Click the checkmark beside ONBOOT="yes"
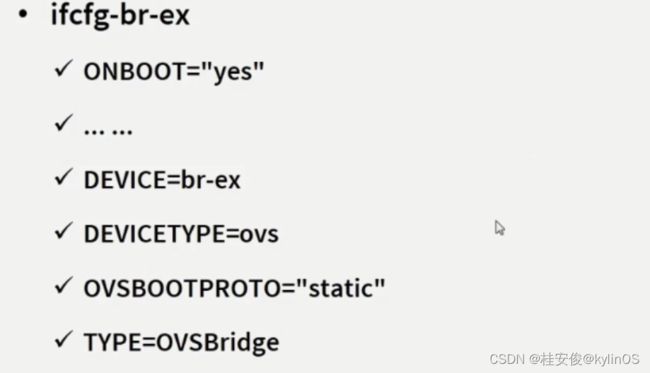The height and width of the screenshot is (373, 650). click(64, 69)
